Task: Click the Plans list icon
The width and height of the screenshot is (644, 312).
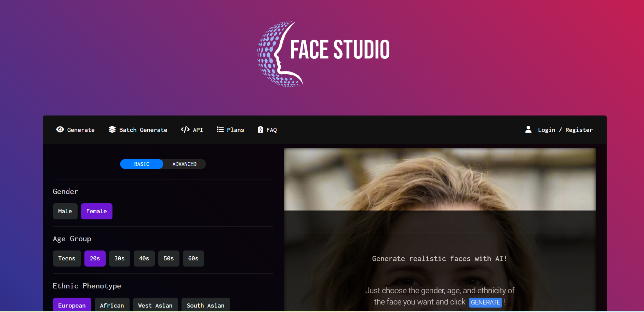Action: click(220, 130)
